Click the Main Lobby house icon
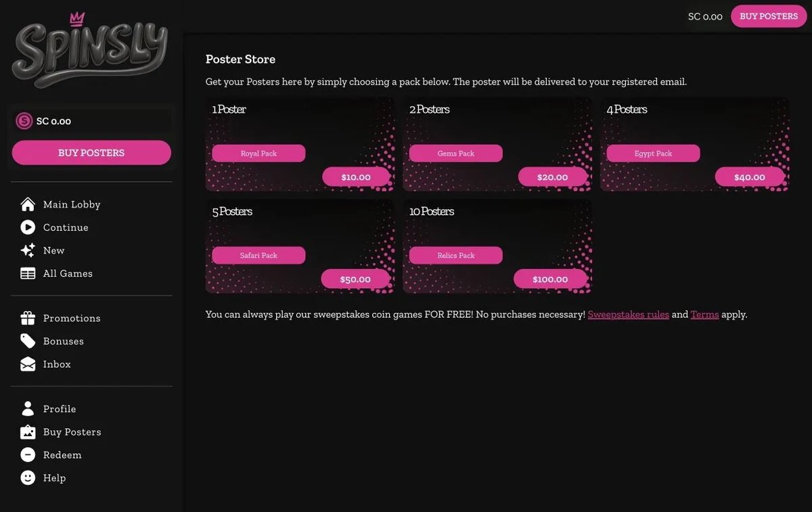Screen dimensions: 812x512 pyautogui.click(x=28, y=204)
